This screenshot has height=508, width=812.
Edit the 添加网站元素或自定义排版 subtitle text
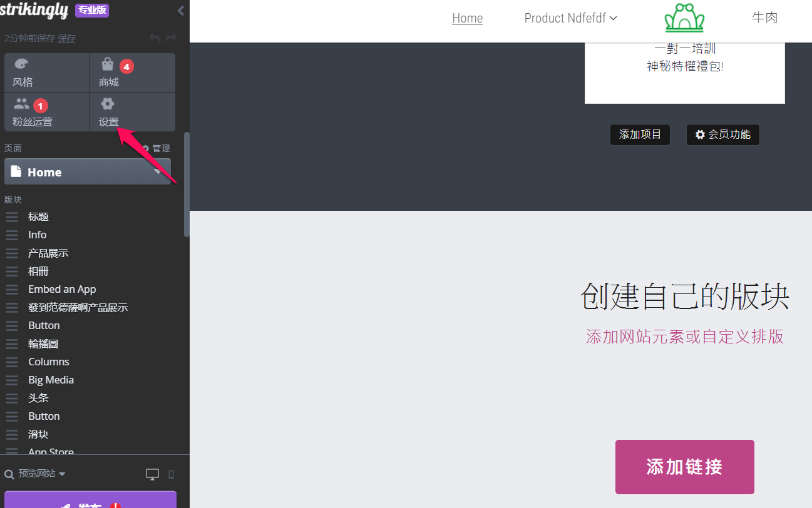coord(685,337)
